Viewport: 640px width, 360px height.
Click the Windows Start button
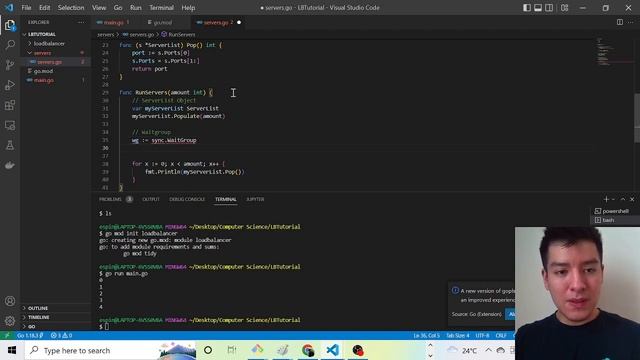click(x=12, y=350)
